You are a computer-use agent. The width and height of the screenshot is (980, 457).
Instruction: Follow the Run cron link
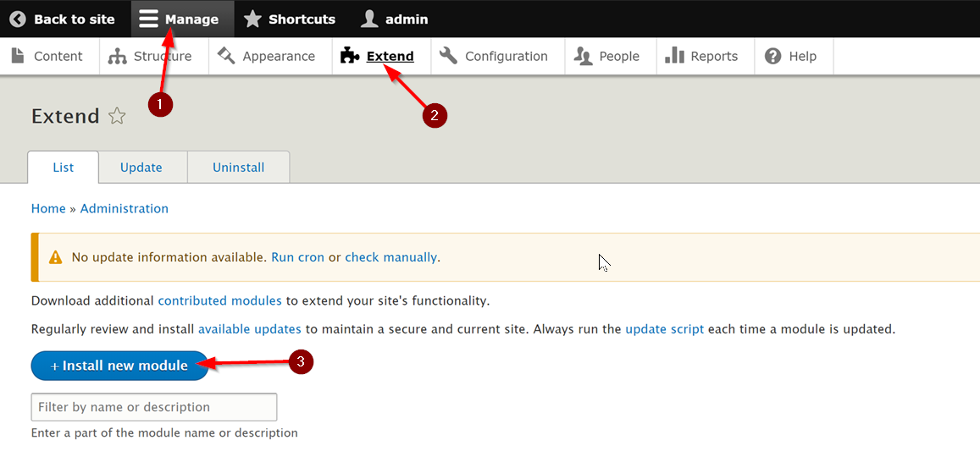(x=297, y=257)
